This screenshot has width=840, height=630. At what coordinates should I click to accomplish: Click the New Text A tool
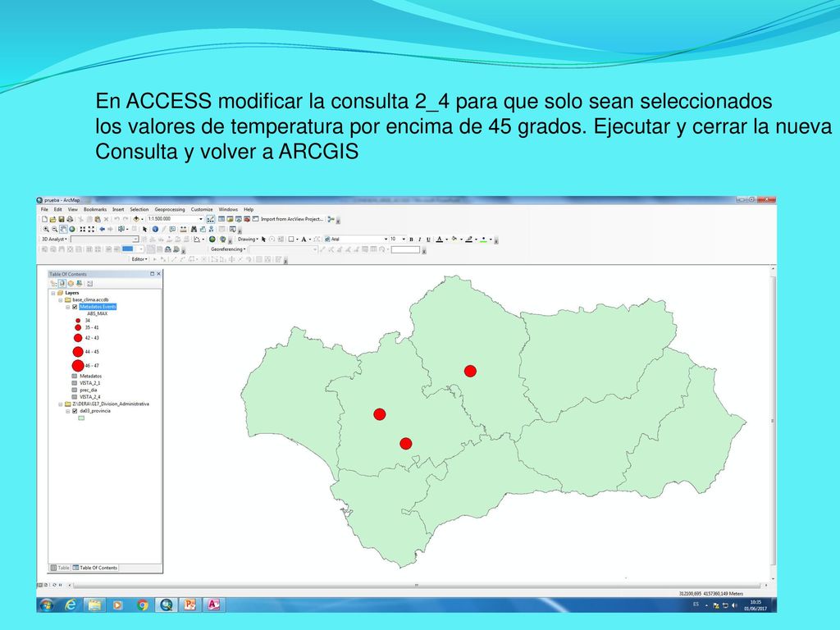click(304, 239)
